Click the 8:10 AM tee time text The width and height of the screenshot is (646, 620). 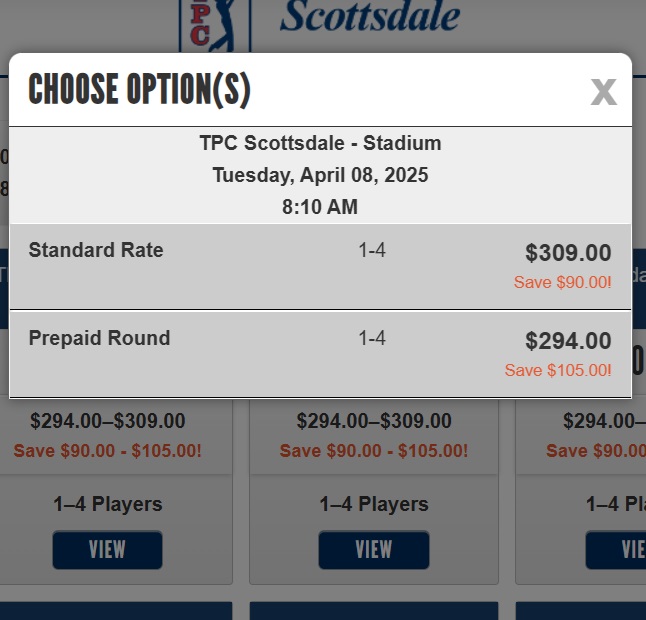click(x=320, y=207)
